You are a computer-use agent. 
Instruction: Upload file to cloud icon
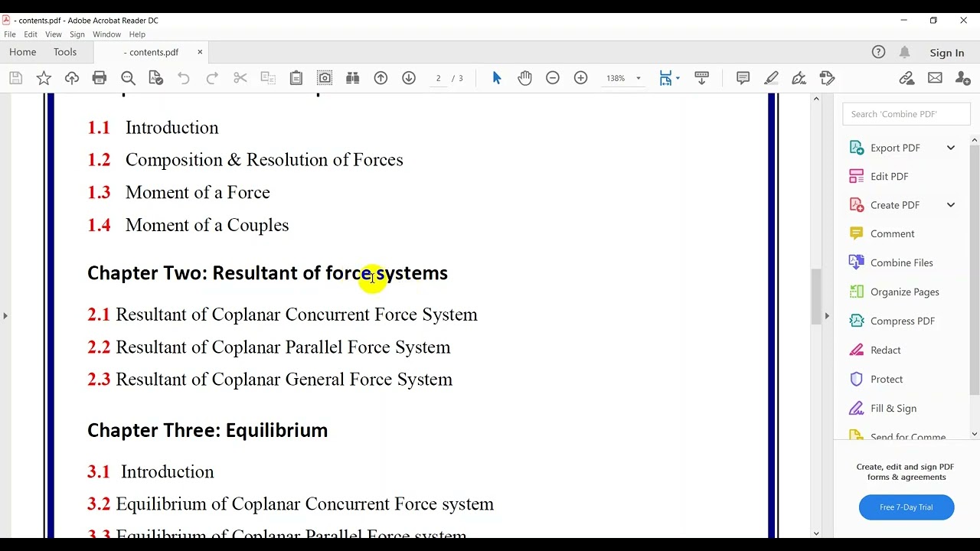(72, 78)
